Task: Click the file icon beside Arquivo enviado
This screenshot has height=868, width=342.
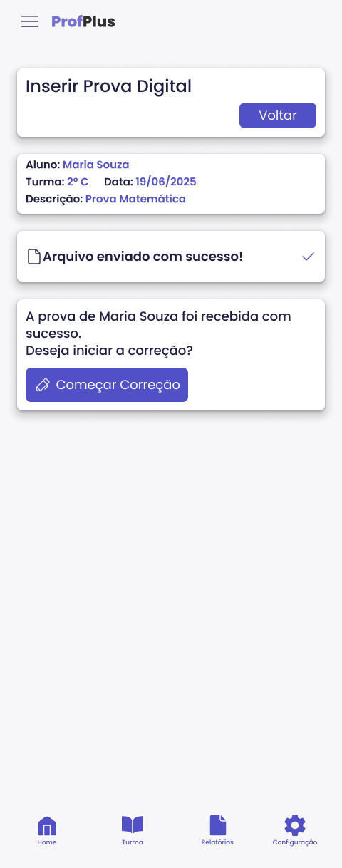Action: pos(33,257)
